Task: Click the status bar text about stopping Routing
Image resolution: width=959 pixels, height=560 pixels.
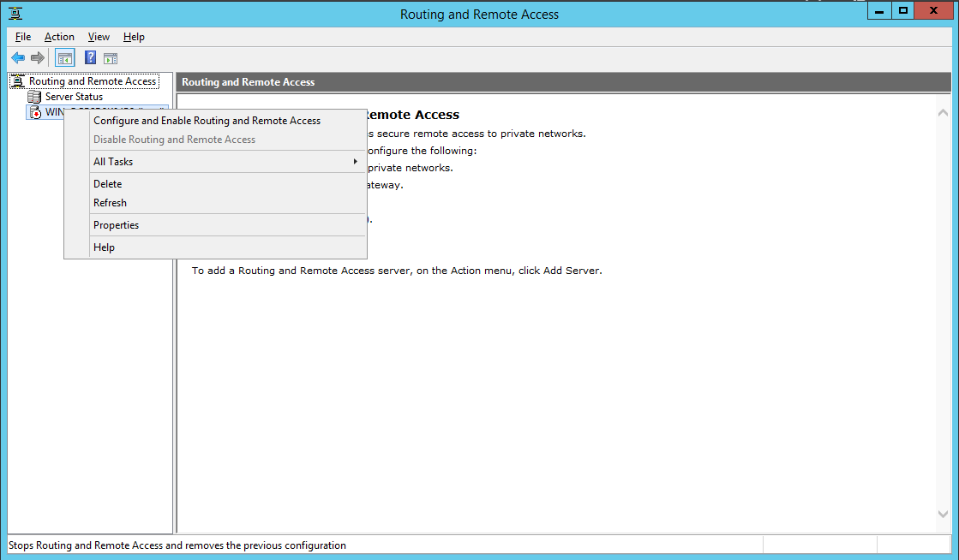Action: coord(177,545)
